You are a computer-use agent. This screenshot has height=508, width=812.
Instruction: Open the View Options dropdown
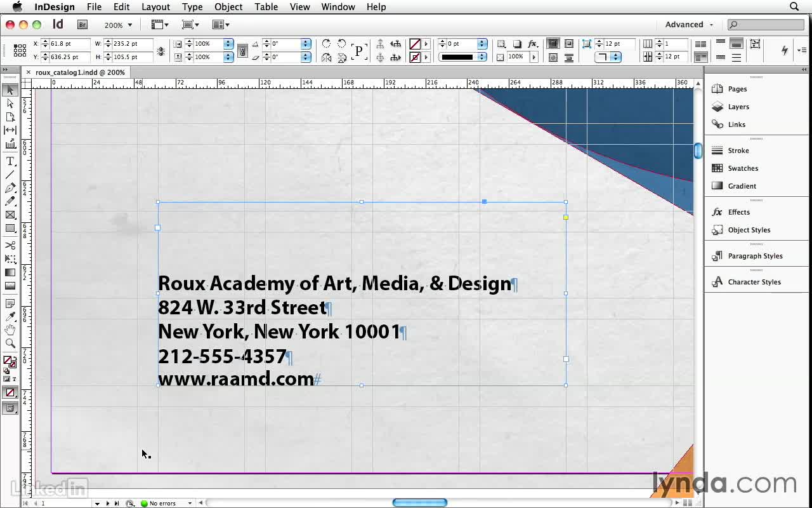coord(160,25)
